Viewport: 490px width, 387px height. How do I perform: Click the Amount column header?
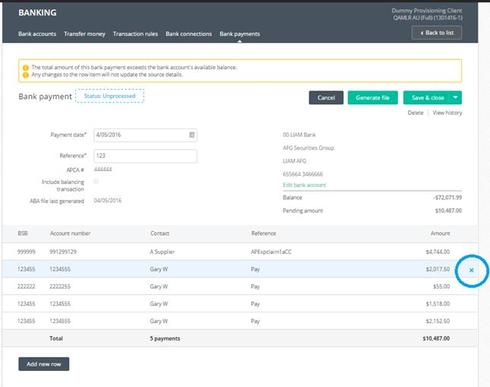(440, 233)
